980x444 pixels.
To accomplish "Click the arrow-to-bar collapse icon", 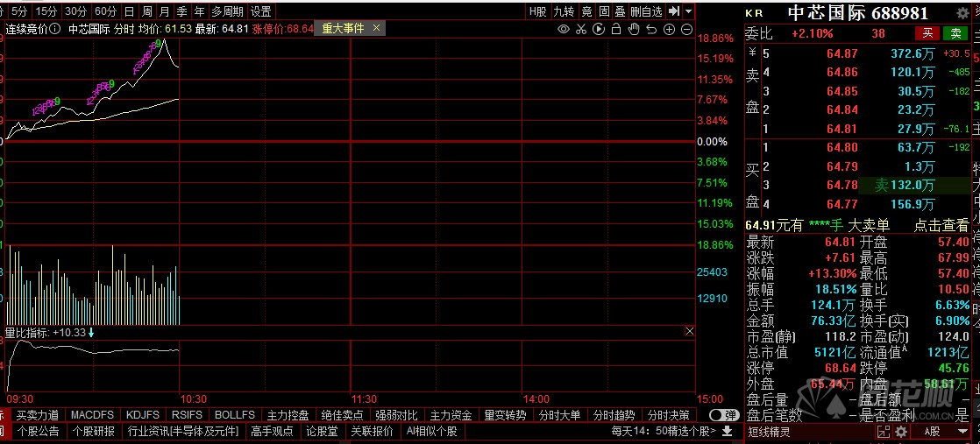I will click(674, 11).
